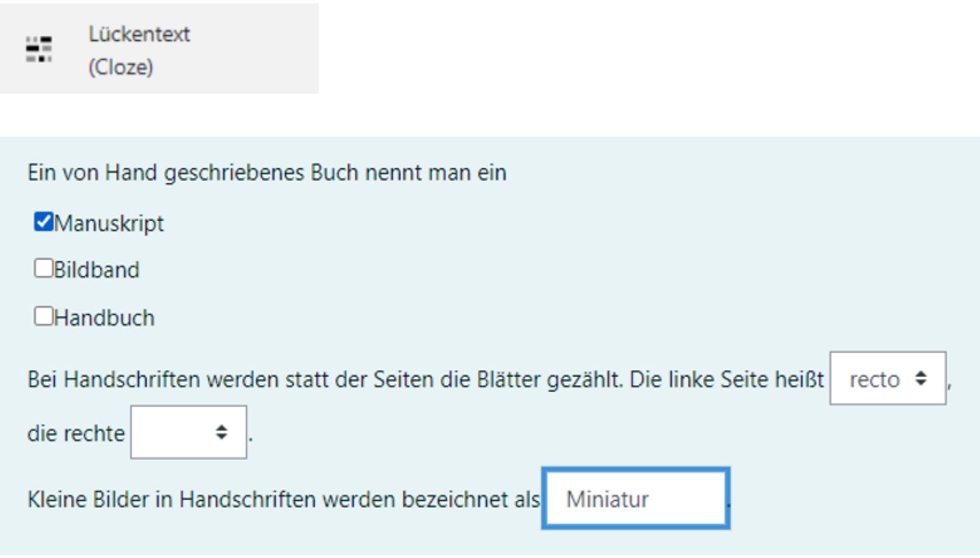Click the arrow of the empty dropdown
The height and width of the screenshot is (558, 980).
pyautogui.click(x=222, y=432)
